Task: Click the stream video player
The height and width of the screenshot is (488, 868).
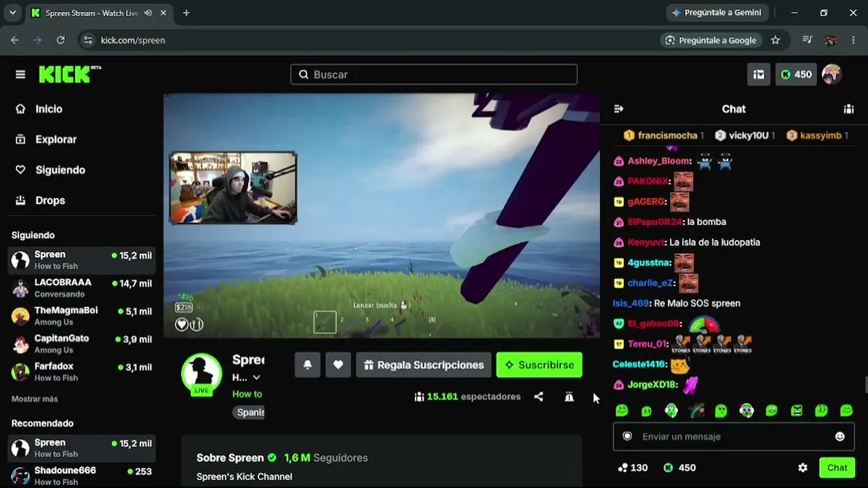Action: coord(382,215)
